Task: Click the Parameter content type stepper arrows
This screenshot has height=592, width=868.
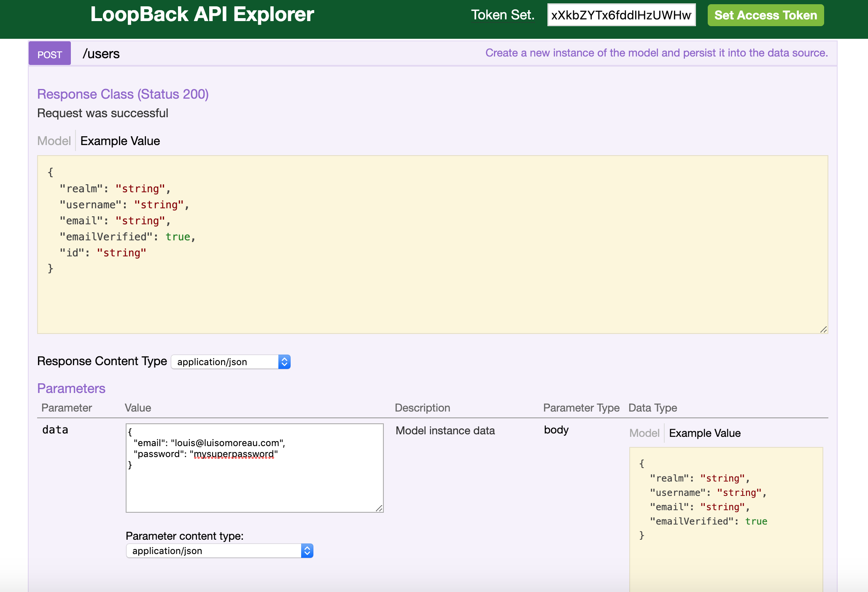Action: [307, 551]
